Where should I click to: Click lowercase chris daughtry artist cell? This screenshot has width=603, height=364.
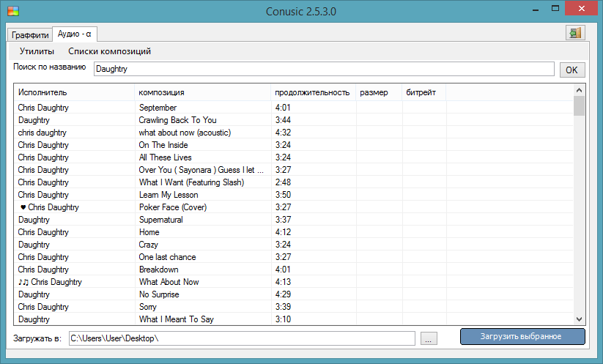[x=42, y=133]
